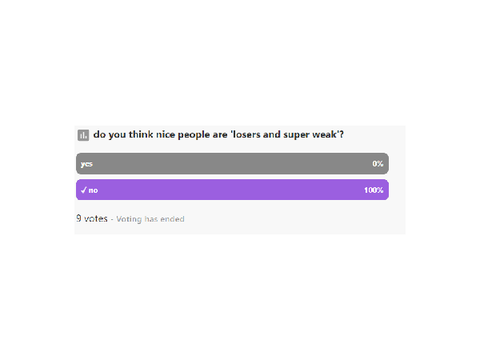Select the purple no poll option
Viewport: 480px width, 360px height.
tap(232, 190)
